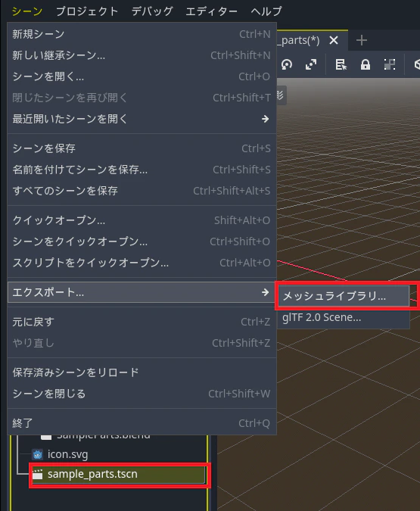This screenshot has height=511, width=420.
Task: Choose シーンをクイックオープン... entry
Action: point(142,241)
